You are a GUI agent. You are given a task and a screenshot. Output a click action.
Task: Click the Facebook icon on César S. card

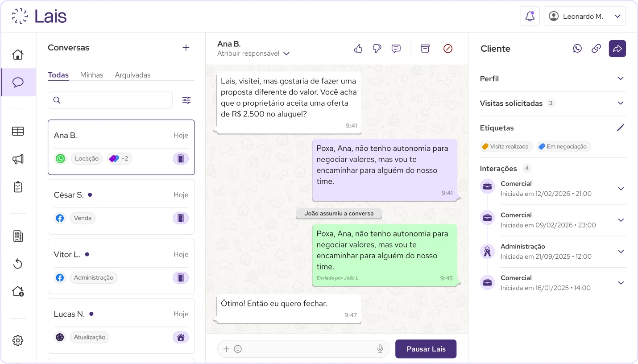[x=60, y=218]
